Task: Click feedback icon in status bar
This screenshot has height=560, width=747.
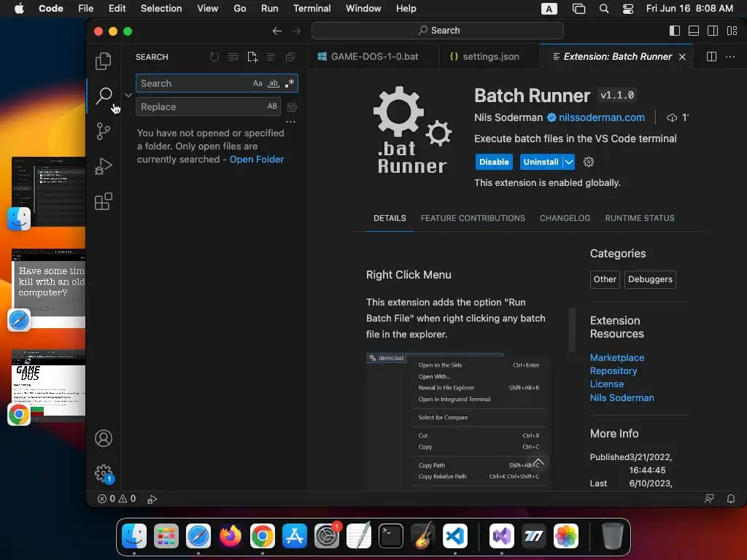Action: pyautogui.click(x=709, y=499)
